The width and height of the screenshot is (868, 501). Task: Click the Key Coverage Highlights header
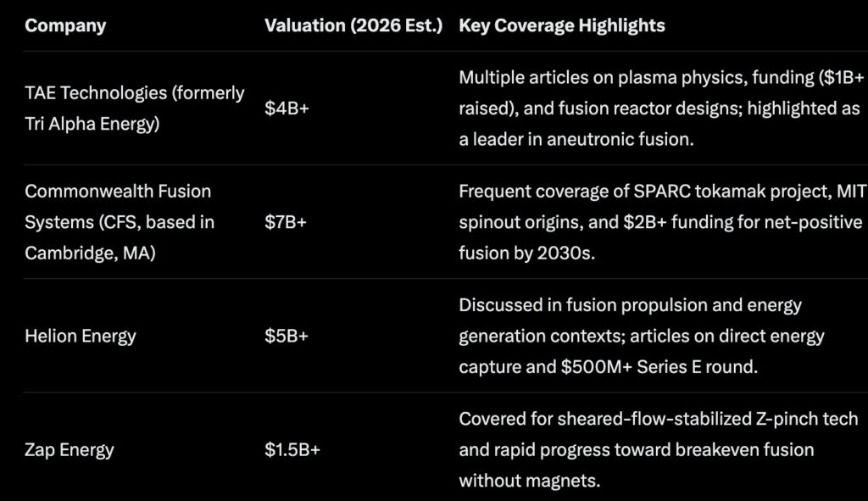click(561, 25)
